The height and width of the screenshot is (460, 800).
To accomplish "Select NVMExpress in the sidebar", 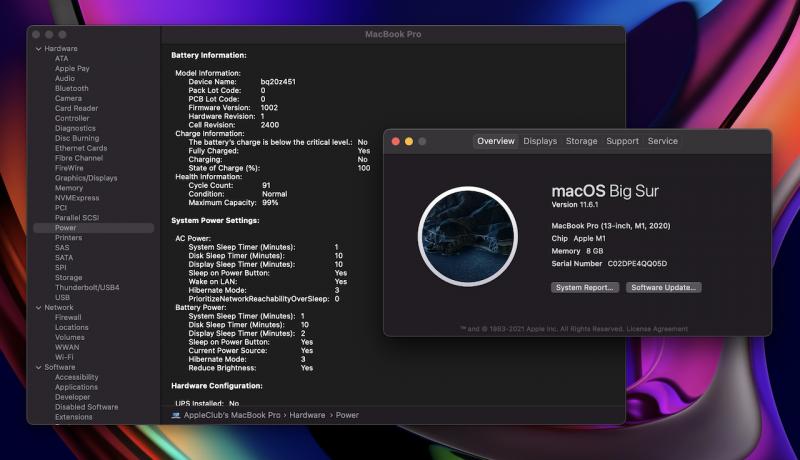I will 77,198.
